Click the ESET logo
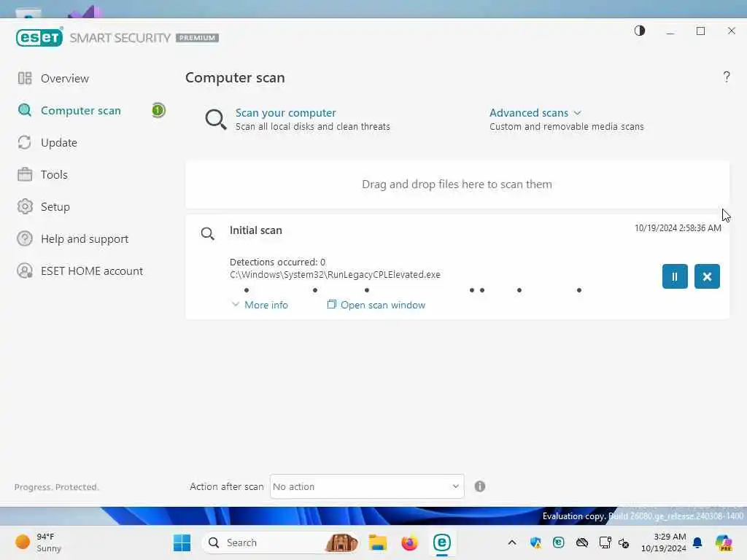This screenshot has height=560, width=747. (x=39, y=38)
